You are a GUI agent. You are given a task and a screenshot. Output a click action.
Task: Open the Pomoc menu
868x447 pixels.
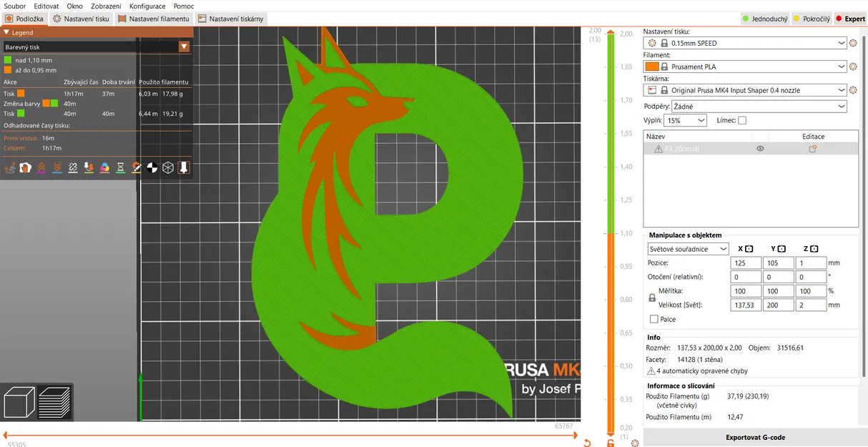point(184,6)
